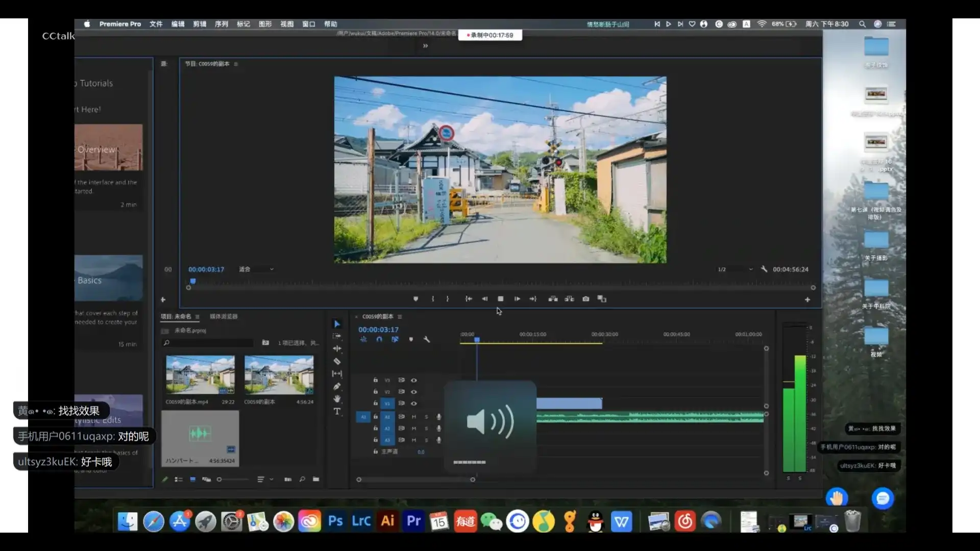This screenshot has width=980, height=551.
Task: Open playback resolution 1/2 dropdown
Action: tap(735, 269)
